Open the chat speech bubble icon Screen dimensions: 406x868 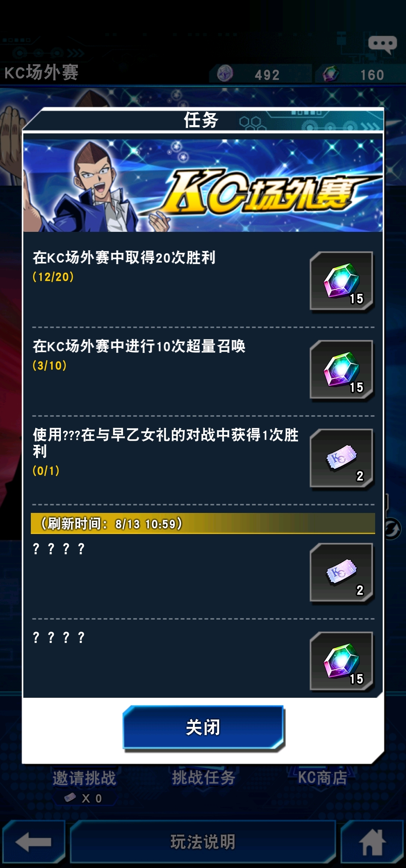click(x=383, y=45)
